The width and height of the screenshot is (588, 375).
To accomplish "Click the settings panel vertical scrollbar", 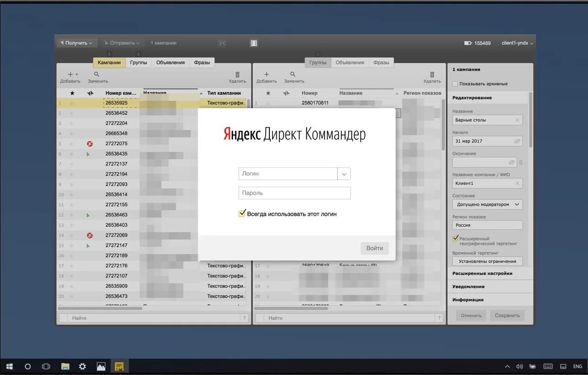I will click(x=531, y=120).
